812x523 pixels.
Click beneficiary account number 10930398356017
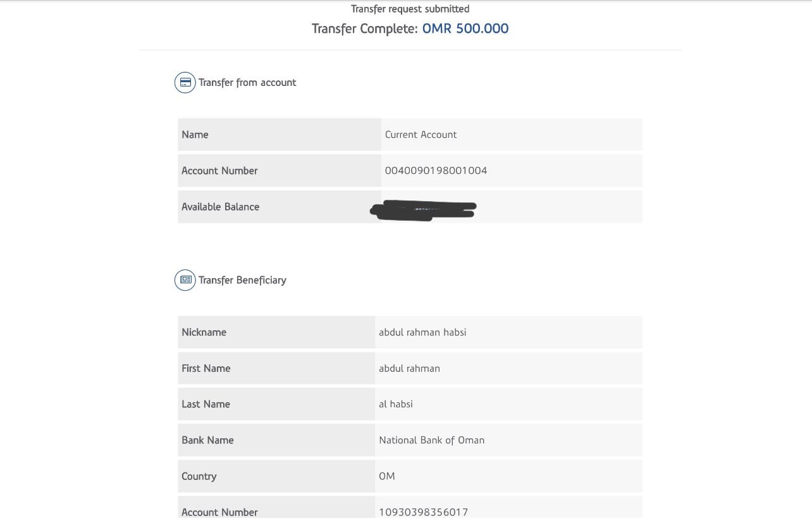(x=424, y=512)
